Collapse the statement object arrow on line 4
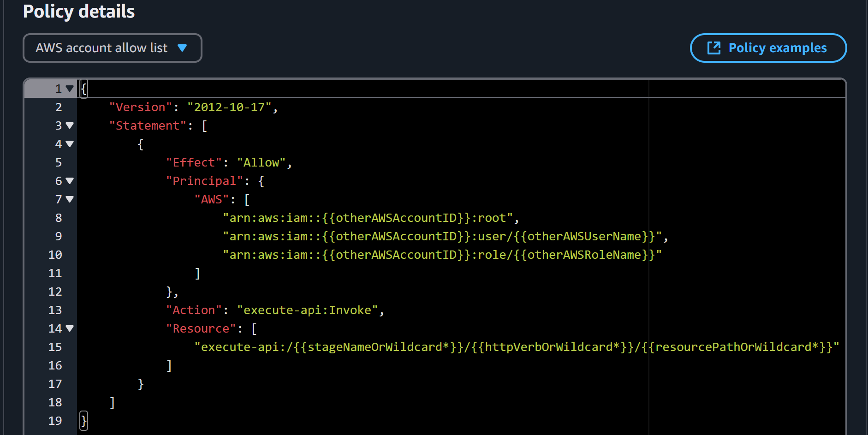 coord(70,144)
